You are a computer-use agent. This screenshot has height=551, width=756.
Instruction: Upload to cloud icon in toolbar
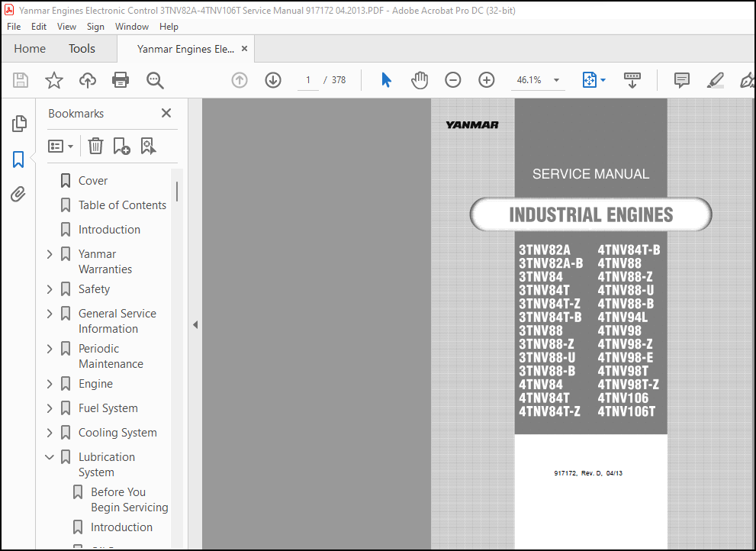(x=87, y=80)
